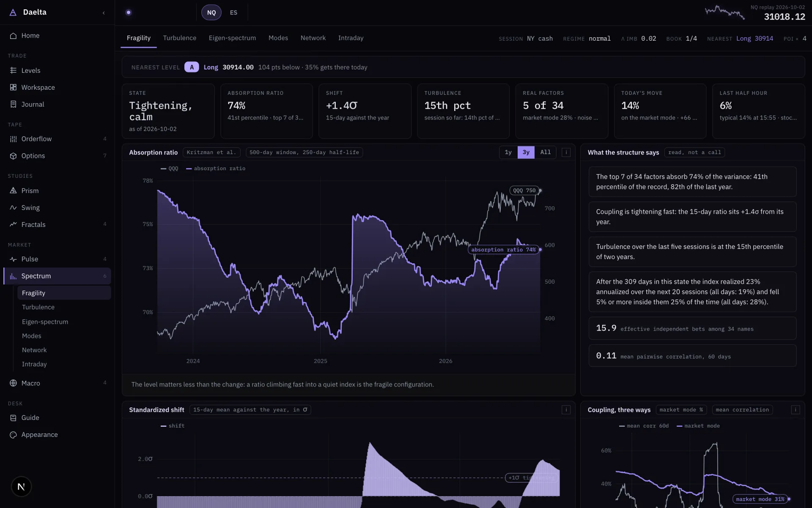Open the Prism study icon
This screenshot has height=508, width=812.
point(13,190)
